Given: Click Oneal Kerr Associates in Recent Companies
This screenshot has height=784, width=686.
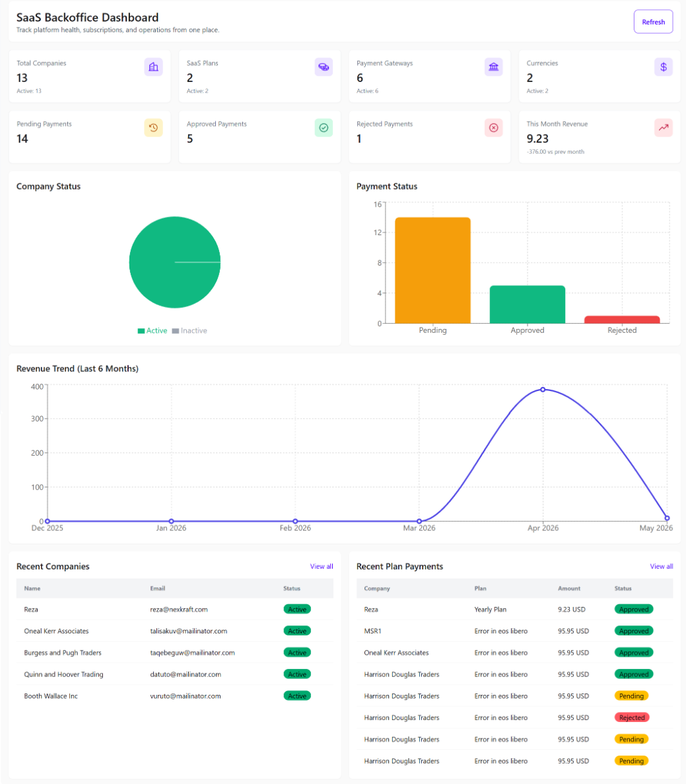Looking at the screenshot, I should 57,631.
